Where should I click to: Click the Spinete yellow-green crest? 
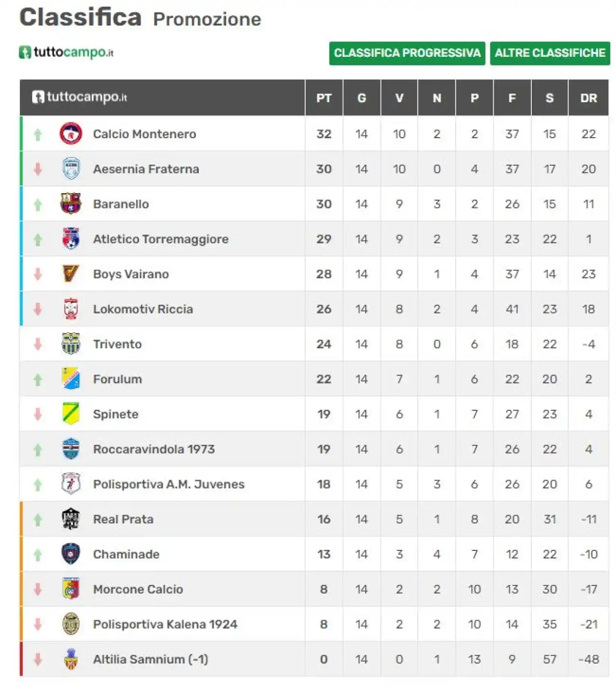(x=71, y=414)
